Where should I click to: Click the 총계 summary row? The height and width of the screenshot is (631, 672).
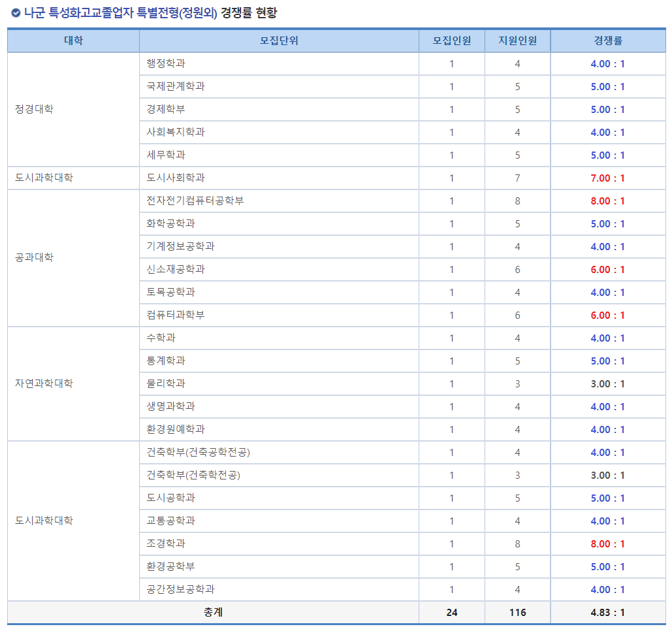(x=212, y=613)
